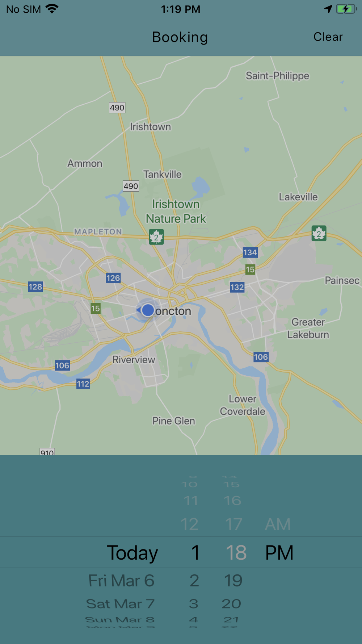Select PM in the time picker
The width and height of the screenshot is (362, 644).
tap(279, 552)
